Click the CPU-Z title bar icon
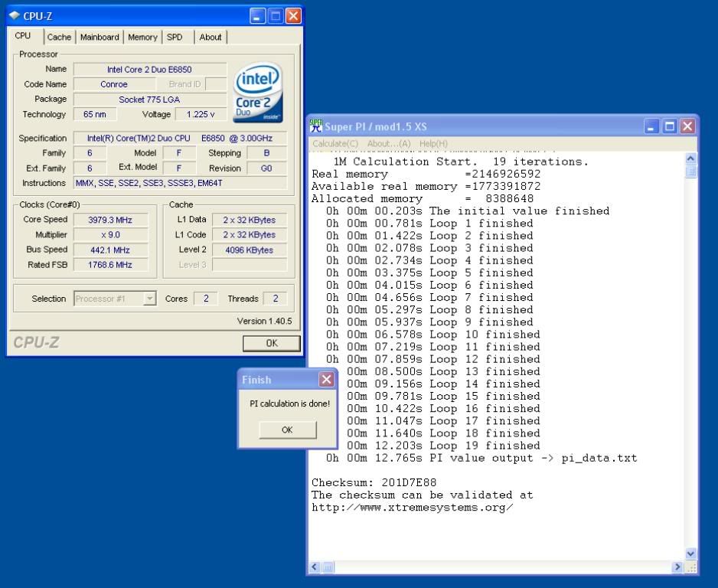 pos(15,16)
